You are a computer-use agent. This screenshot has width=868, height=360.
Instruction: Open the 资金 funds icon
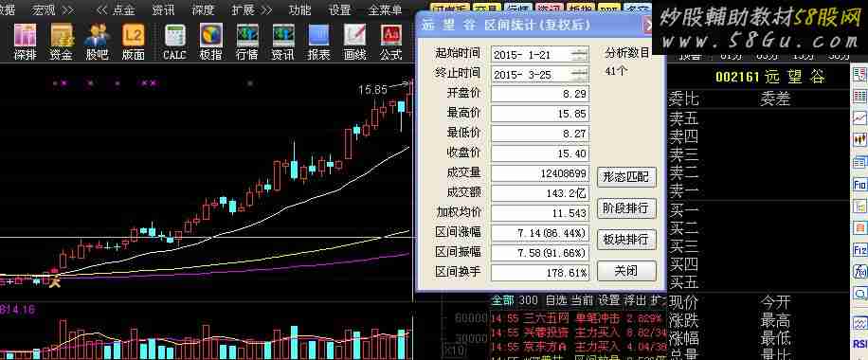click(61, 42)
